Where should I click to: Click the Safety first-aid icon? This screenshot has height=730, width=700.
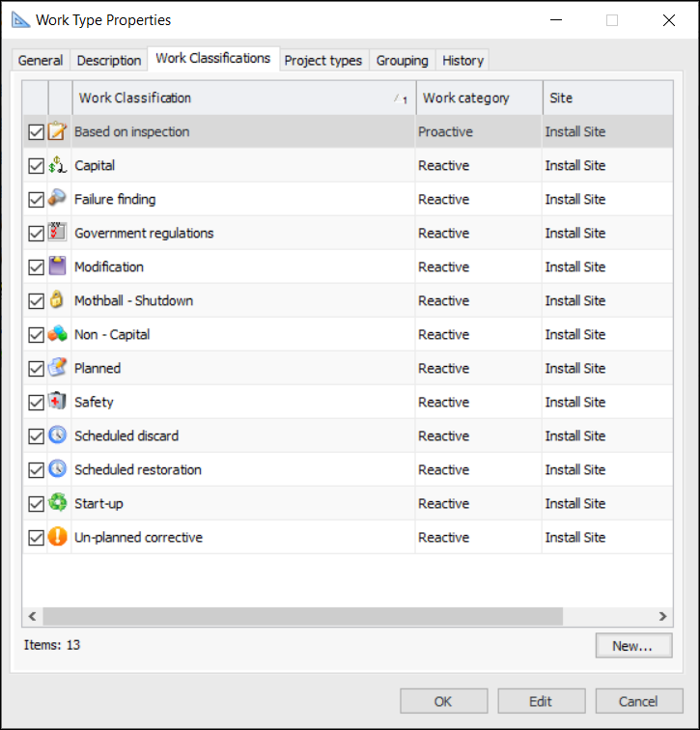(59, 403)
